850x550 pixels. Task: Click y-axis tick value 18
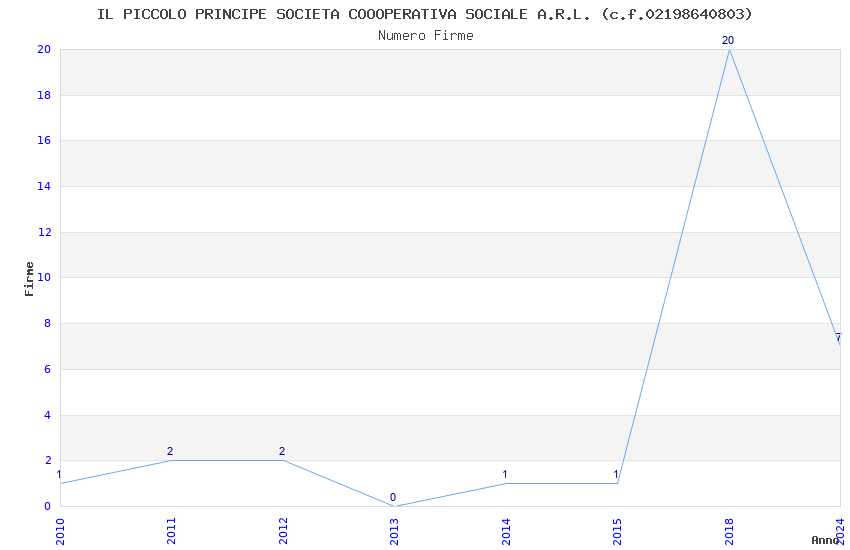coord(44,95)
